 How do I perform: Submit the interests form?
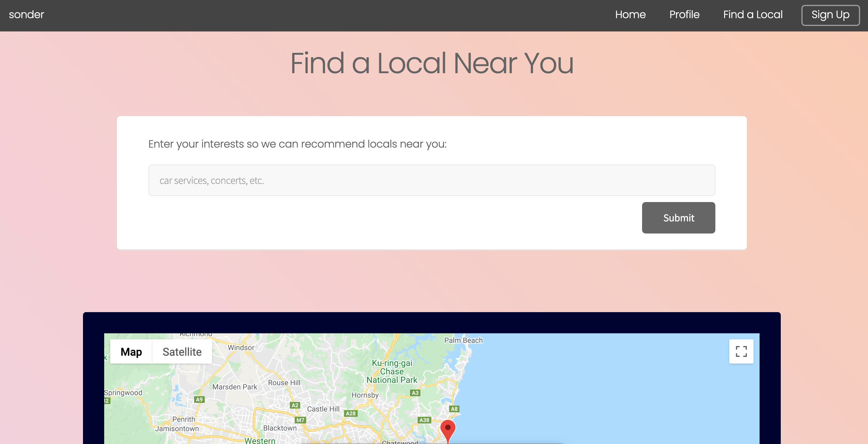pyautogui.click(x=678, y=218)
